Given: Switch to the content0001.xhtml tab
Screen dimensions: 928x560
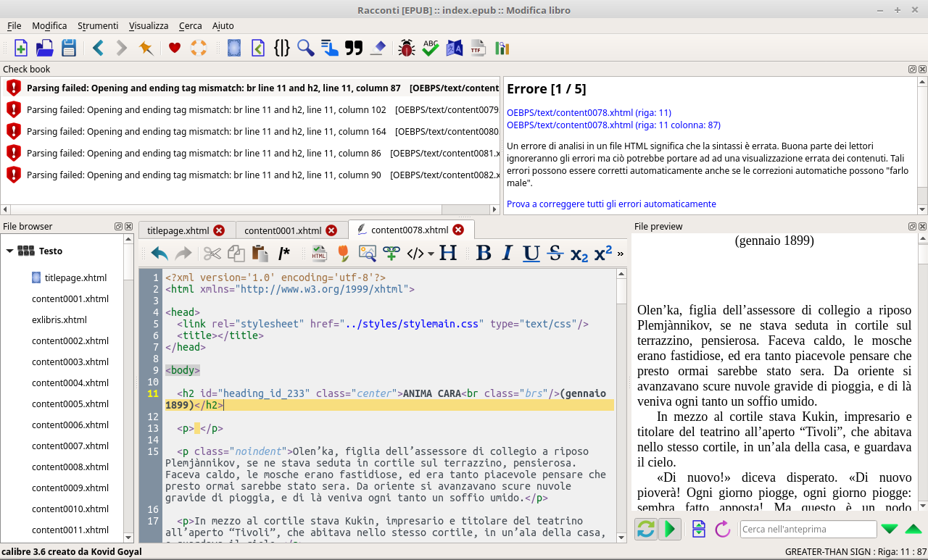Looking at the screenshot, I should click(283, 230).
